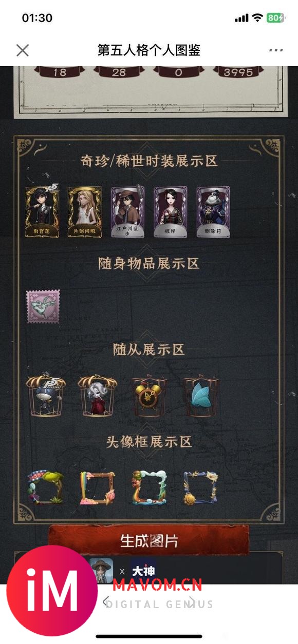Open the three-dots more menu
Image resolution: width=298 pixels, height=644 pixels.
pos(276,50)
